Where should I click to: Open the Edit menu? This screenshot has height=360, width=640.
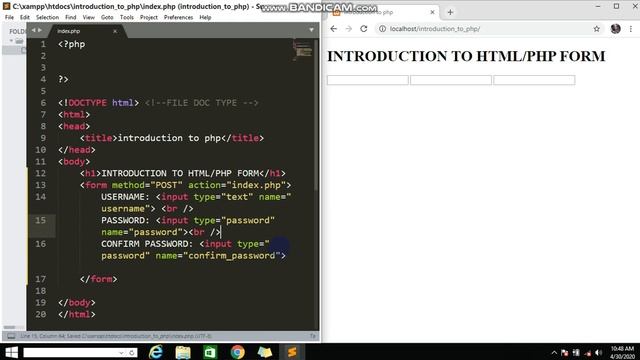25,18
